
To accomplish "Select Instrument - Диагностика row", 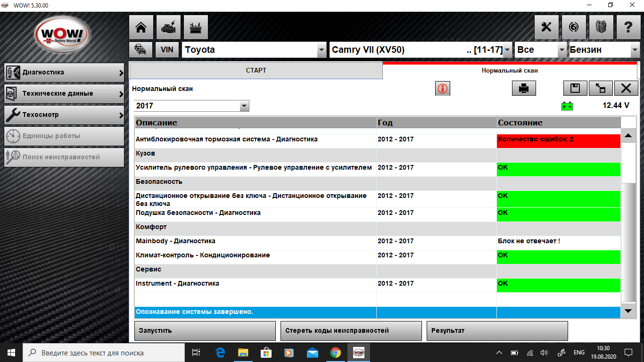I will coord(378,285).
